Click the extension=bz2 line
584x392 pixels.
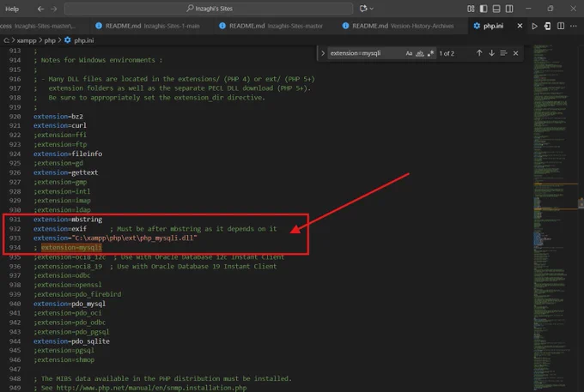pos(58,117)
